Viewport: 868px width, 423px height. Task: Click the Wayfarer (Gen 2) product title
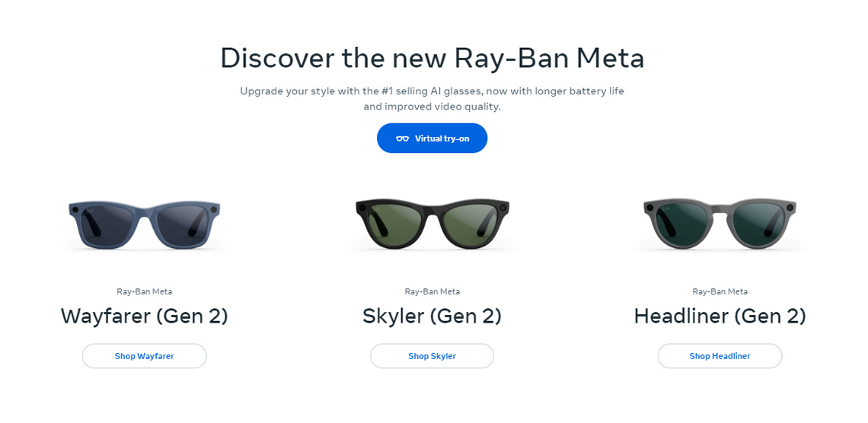[144, 316]
